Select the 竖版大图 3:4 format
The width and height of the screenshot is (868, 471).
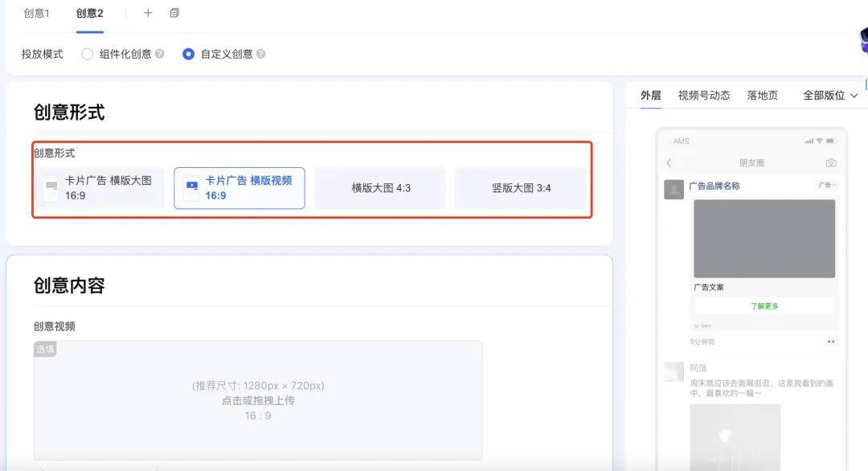(x=521, y=188)
